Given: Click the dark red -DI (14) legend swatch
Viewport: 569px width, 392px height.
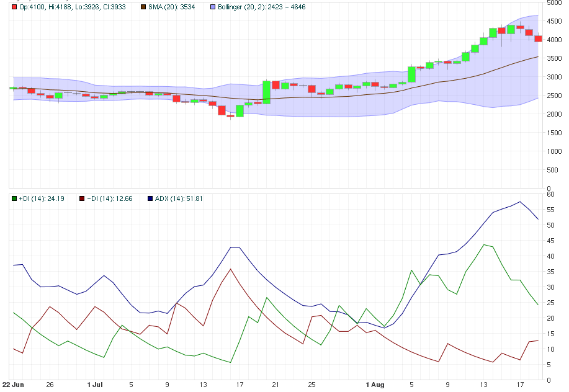Looking at the screenshot, I should (x=81, y=198).
